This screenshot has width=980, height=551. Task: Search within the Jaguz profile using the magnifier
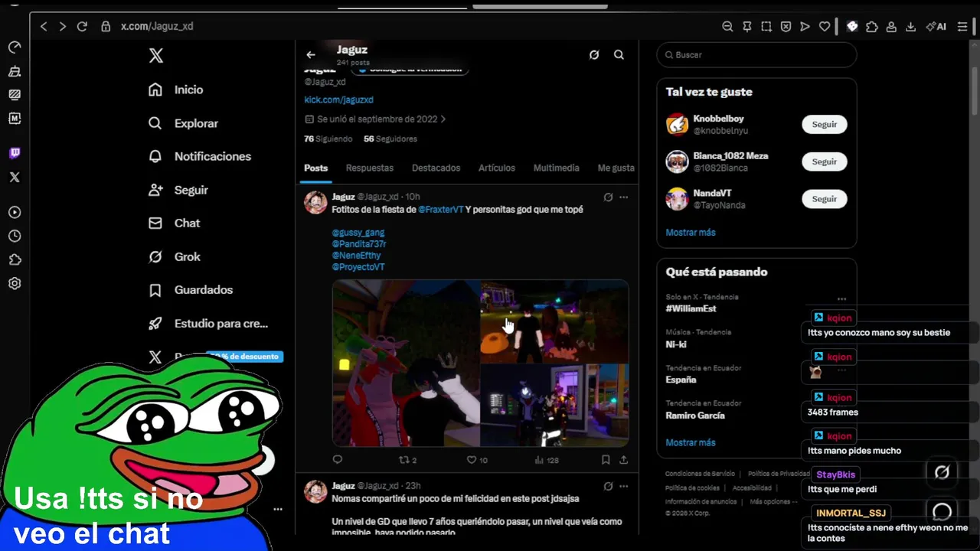(x=619, y=55)
